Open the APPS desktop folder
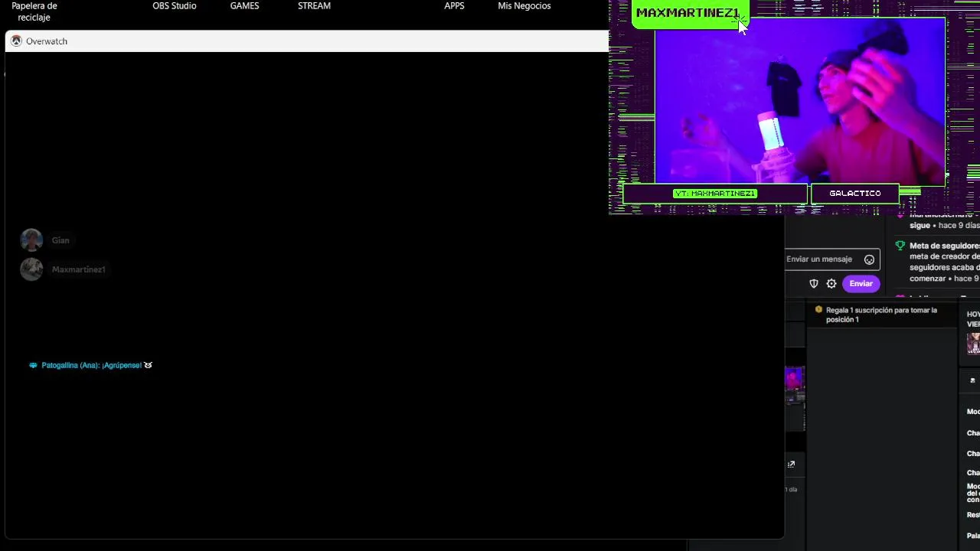The image size is (980, 551). pyautogui.click(x=454, y=6)
